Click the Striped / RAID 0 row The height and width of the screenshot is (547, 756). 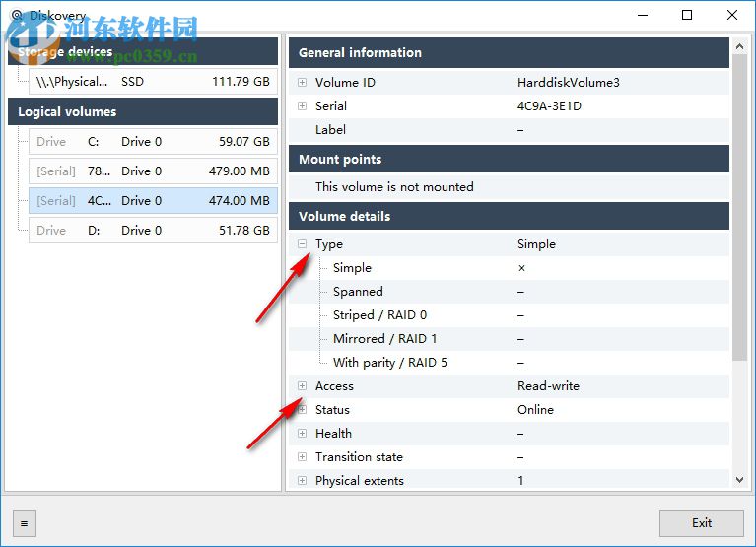(509, 315)
